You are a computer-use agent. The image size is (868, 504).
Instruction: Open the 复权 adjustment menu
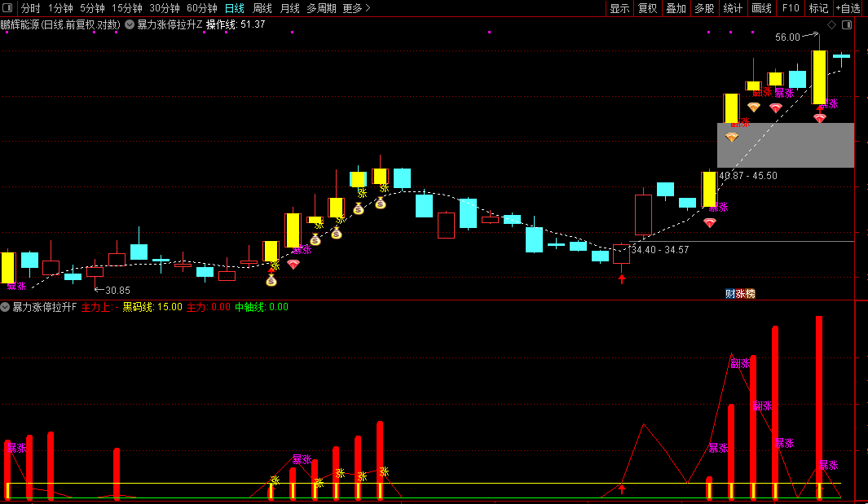648,8
